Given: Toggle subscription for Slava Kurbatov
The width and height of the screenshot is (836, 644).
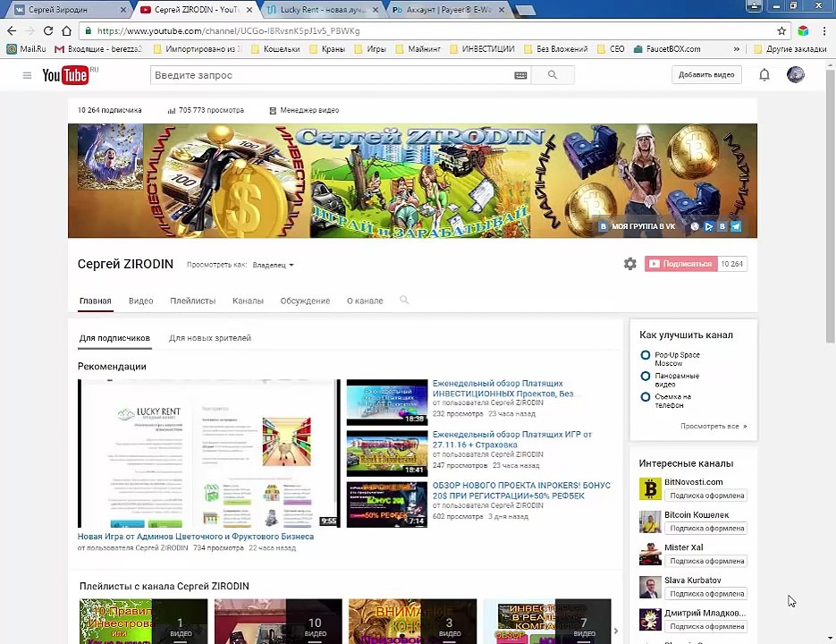Looking at the screenshot, I should point(706,594).
